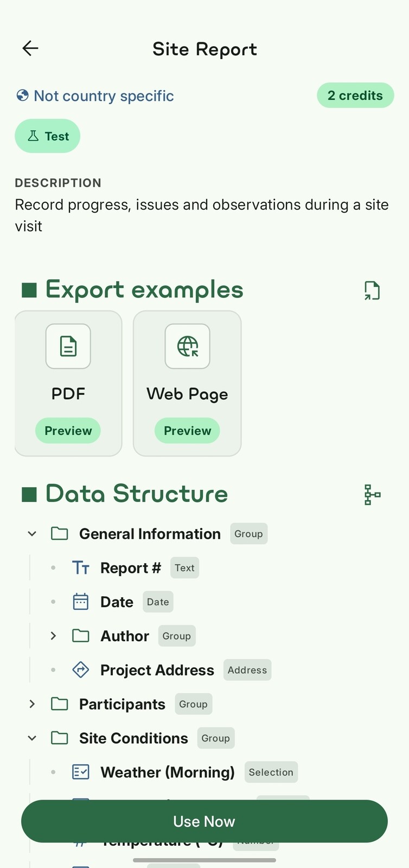Expand the Author group

(x=53, y=635)
